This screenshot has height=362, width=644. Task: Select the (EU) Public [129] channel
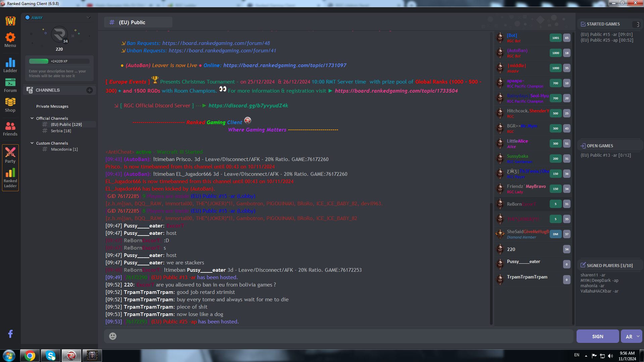66,124
